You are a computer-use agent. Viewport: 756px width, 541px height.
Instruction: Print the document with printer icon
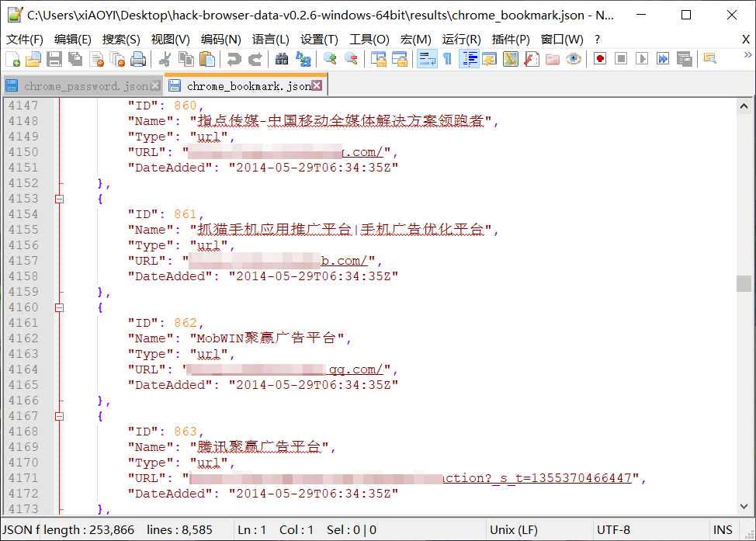[138, 59]
